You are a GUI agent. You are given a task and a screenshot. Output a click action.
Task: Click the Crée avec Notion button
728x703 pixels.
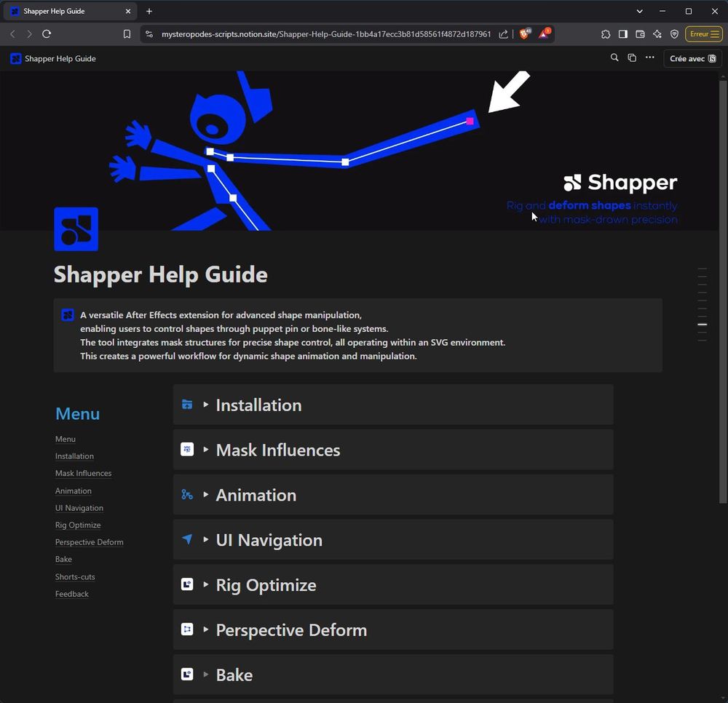coord(693,58)
